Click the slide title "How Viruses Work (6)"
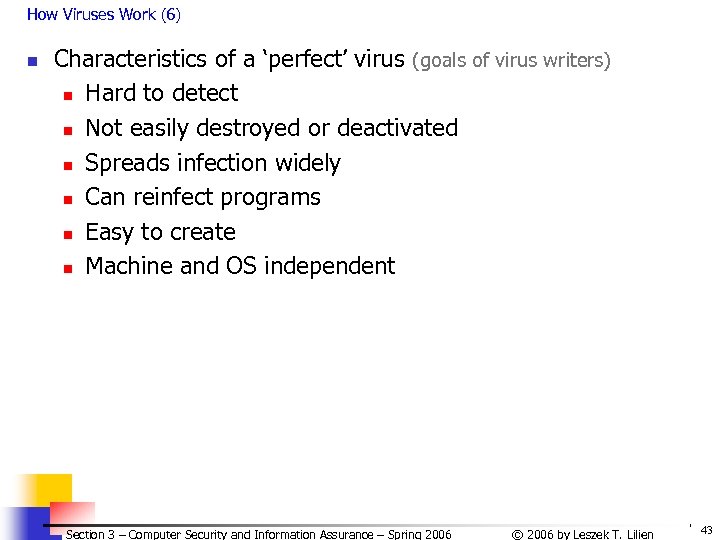Screen dimensions: 720x540 pos(104,15)
